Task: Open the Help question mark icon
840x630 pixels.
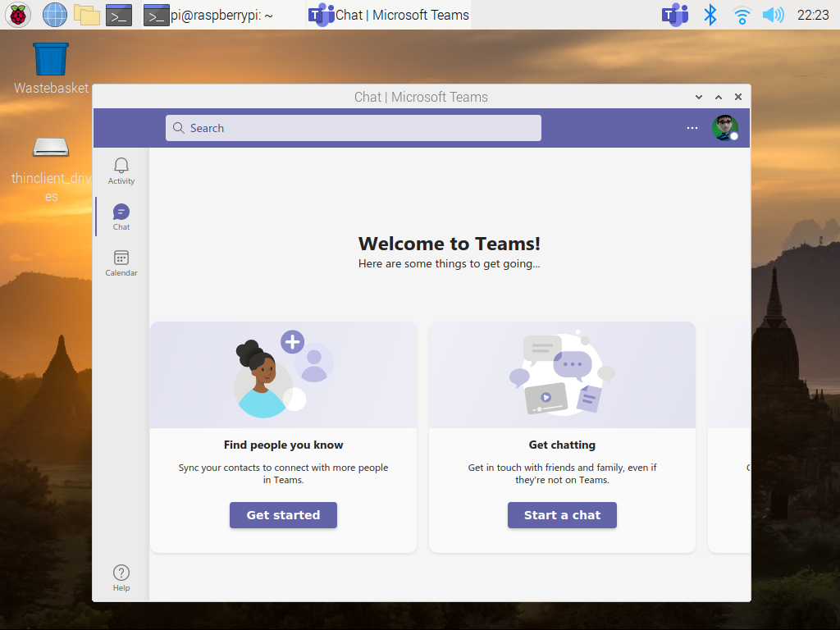Action: pyautogui.click(x=121, y=578)
